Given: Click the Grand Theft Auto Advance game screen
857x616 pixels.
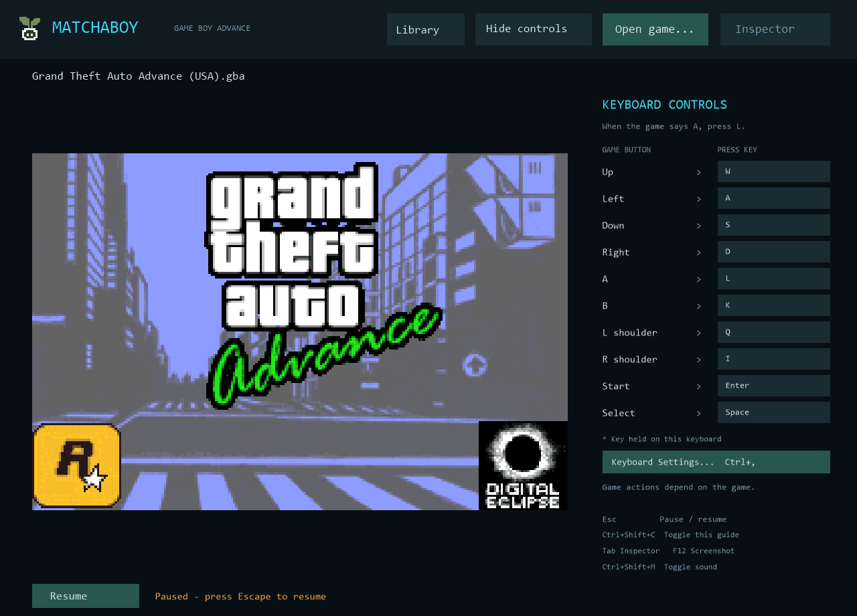Looking at the screenshot, I should (300, 331).
